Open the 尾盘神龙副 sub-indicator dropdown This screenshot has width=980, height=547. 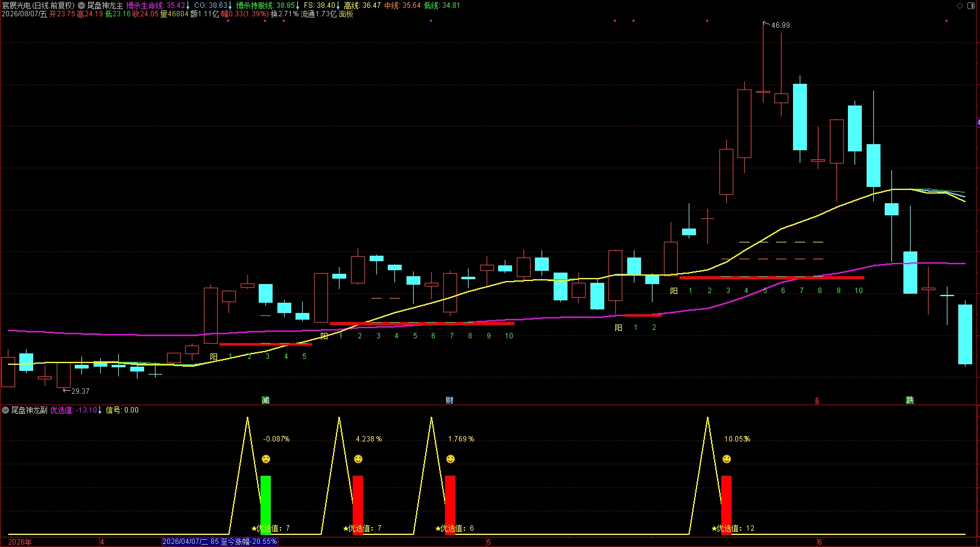[x=5, y=410]
